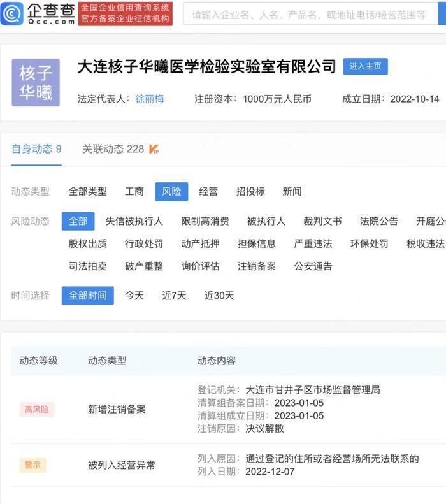The height and width of the screenshot is (504, 446).
Task: Click cancellation reason 决议解散
Action: point(264,428)
